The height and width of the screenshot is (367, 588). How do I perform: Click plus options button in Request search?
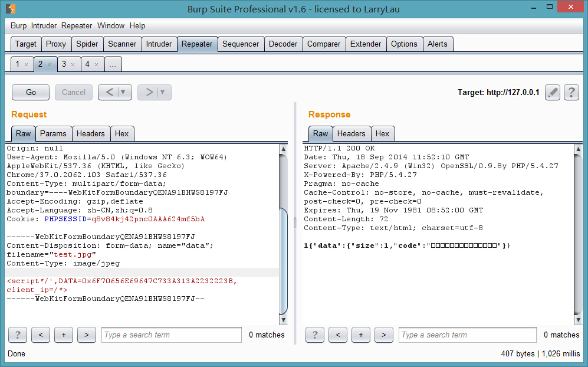pos(64,335)
